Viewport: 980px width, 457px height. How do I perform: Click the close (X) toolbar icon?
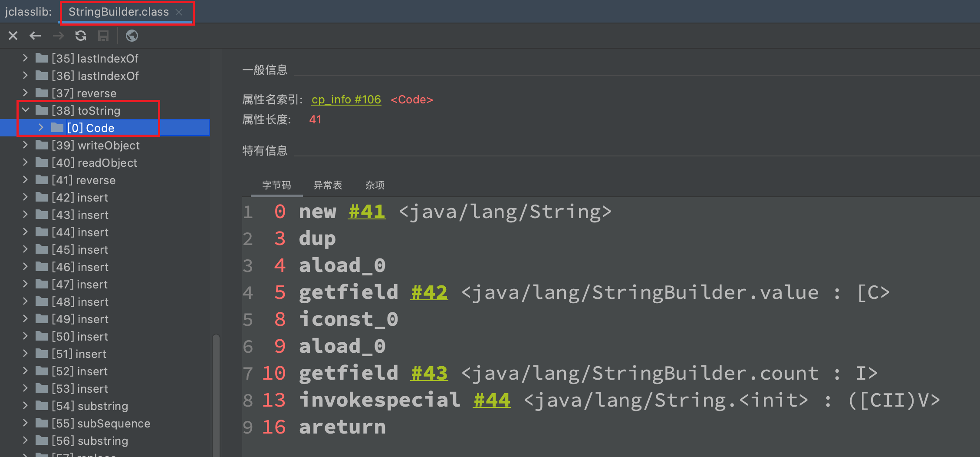coord(13,36)
